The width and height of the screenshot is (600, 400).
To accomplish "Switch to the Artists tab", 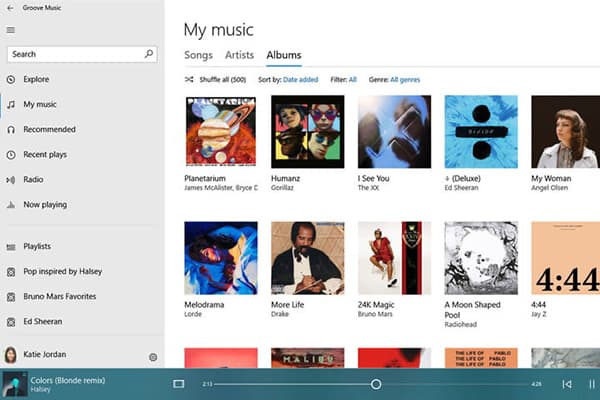I will (240, 55).
